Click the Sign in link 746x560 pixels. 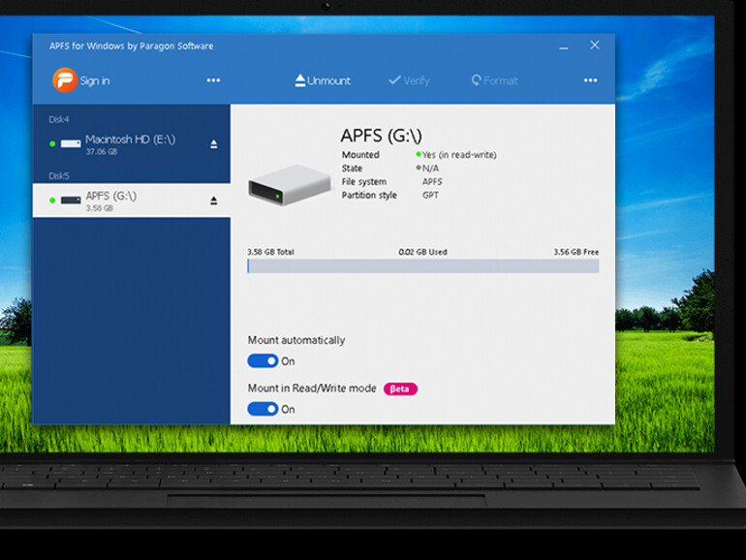95,80
